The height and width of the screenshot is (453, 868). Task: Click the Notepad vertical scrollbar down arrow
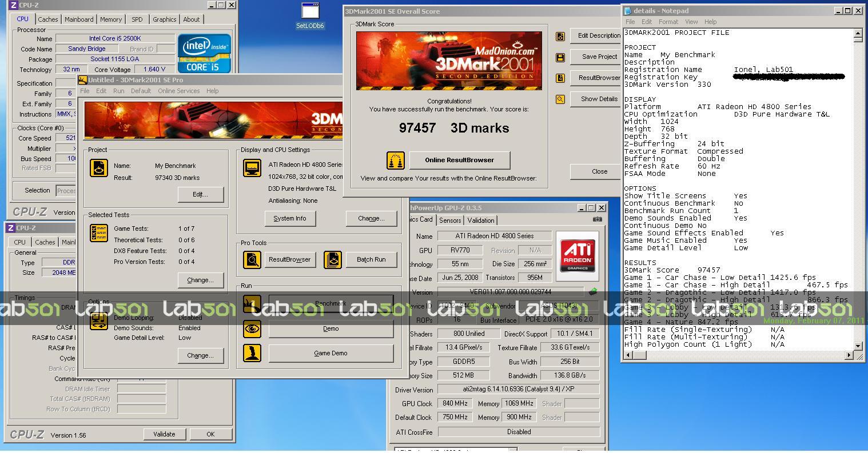[858, 346]
